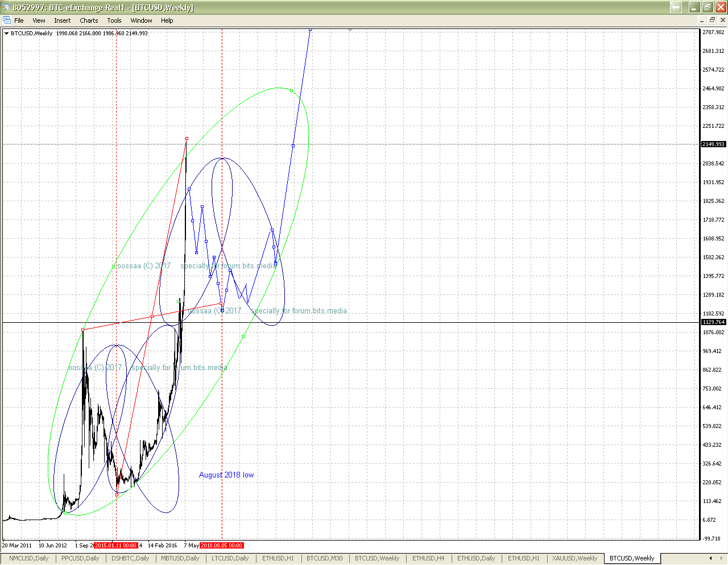Open the Window menu
Image resolution: width=728 pixels, height=565 pixels.
pyautogui.click(x=141, y=20)
